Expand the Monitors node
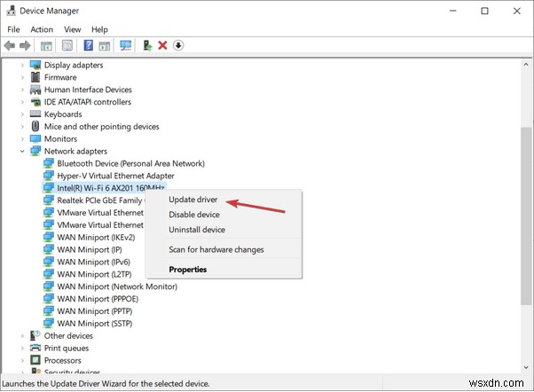Screen dimensions: 534x392 pyautogui.click(x=22, y=138)
